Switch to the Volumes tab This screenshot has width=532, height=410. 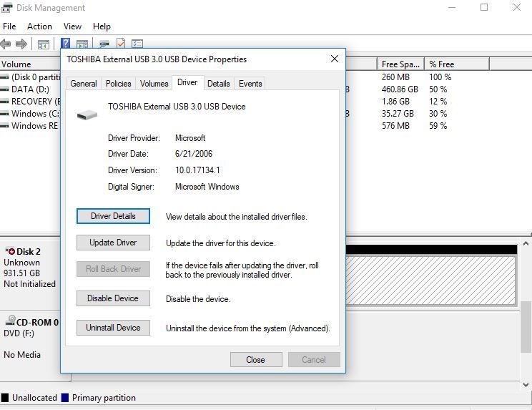coord(154,84)
